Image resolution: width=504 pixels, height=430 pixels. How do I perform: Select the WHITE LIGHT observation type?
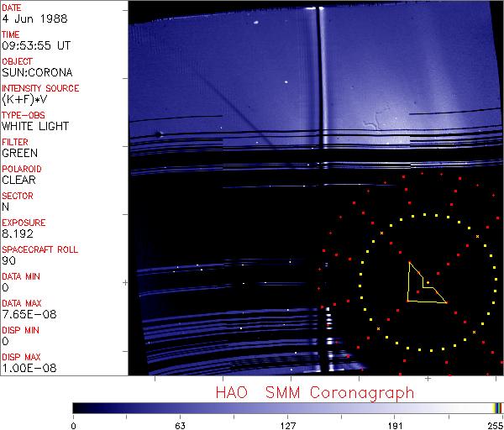35,126
